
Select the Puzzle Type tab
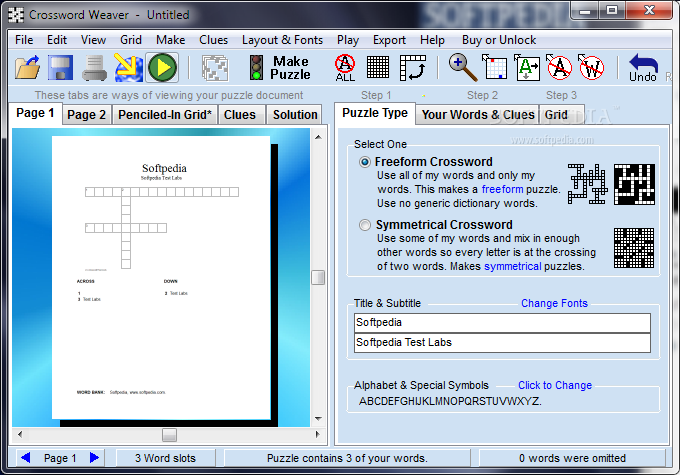pyautogui.click(x=375, y=113)
